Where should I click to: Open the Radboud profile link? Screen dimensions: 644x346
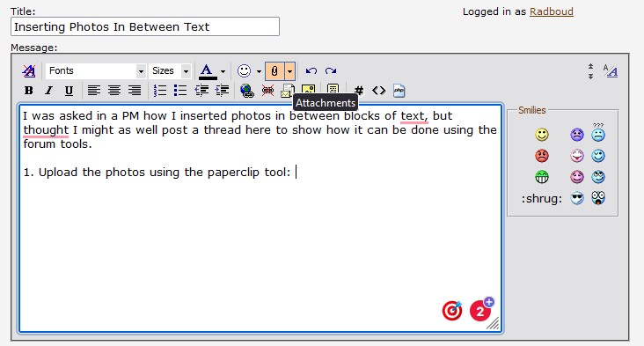coord(551,11)
